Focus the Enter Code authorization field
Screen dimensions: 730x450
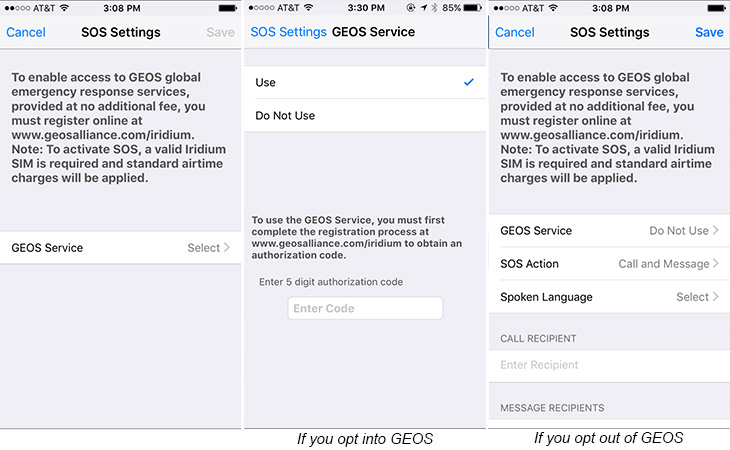(x=365, y=308)
